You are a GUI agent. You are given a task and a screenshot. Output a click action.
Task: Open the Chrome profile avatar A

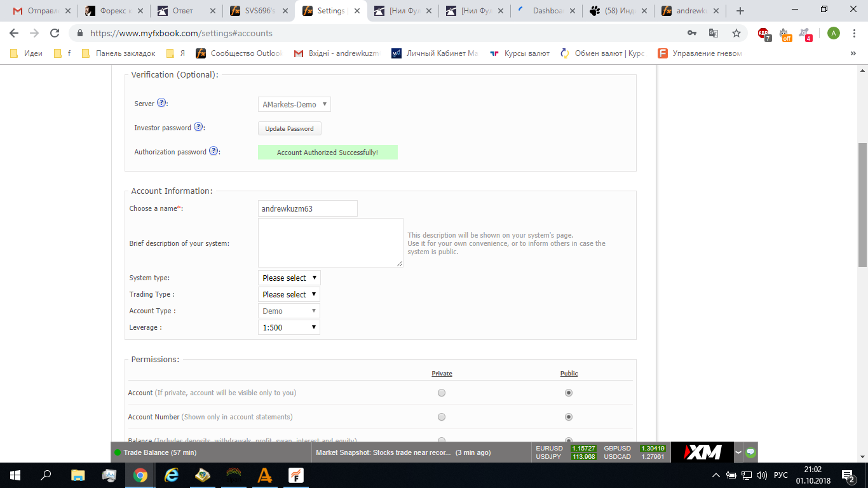833,33
